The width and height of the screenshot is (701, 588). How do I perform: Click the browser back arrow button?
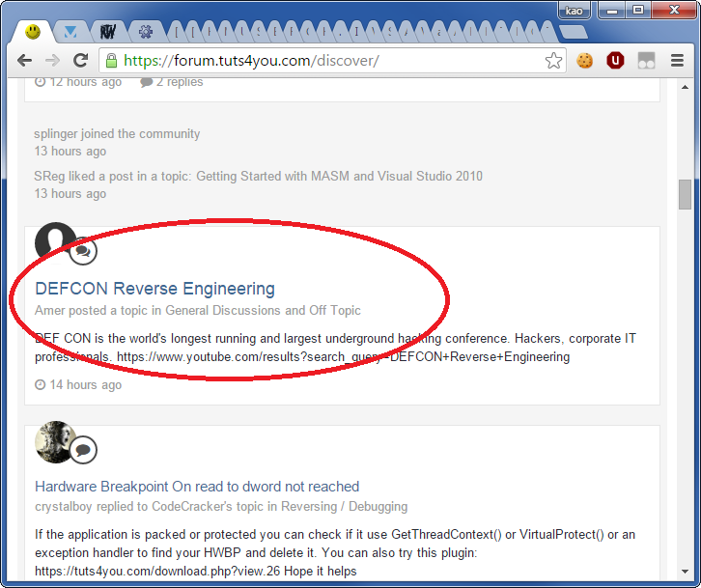pos(24,61)
